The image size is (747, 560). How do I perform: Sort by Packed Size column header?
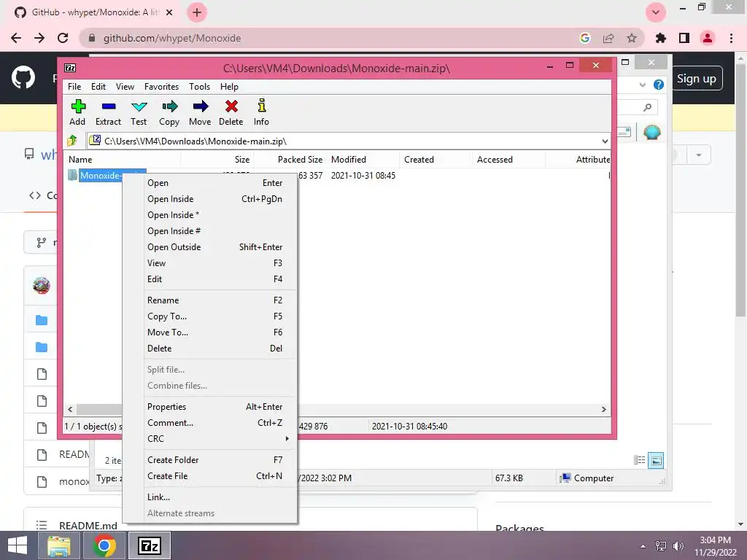(x=290, y=160)
